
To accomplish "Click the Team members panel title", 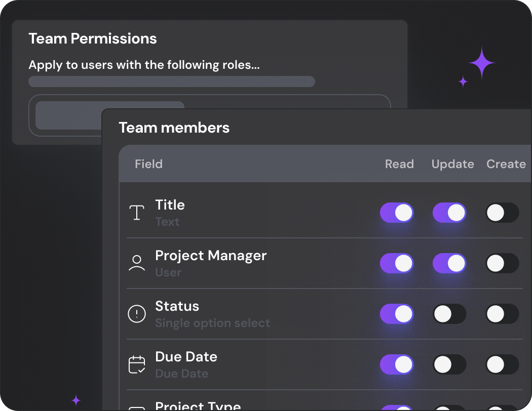I will tap(174, 128).
